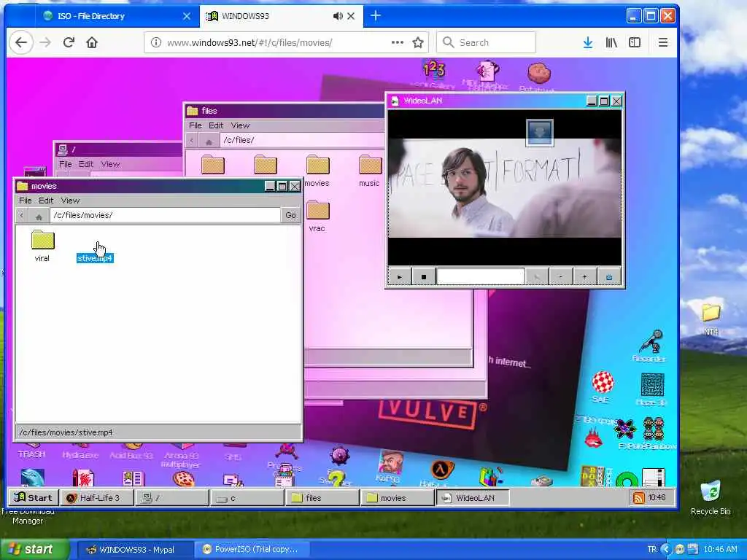Open the movies folder in files window
The width and height of the screenshot is (747, 560).
pos(317,170)
